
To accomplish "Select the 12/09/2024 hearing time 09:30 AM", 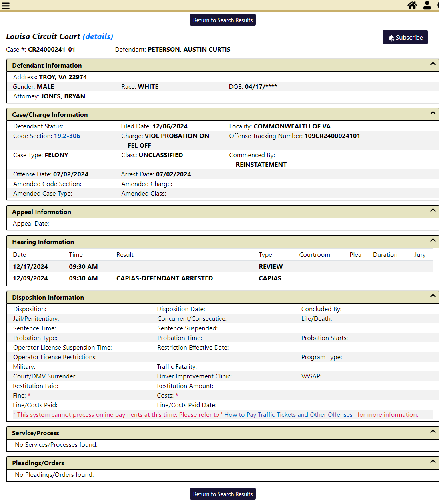I will click(83, 278).
